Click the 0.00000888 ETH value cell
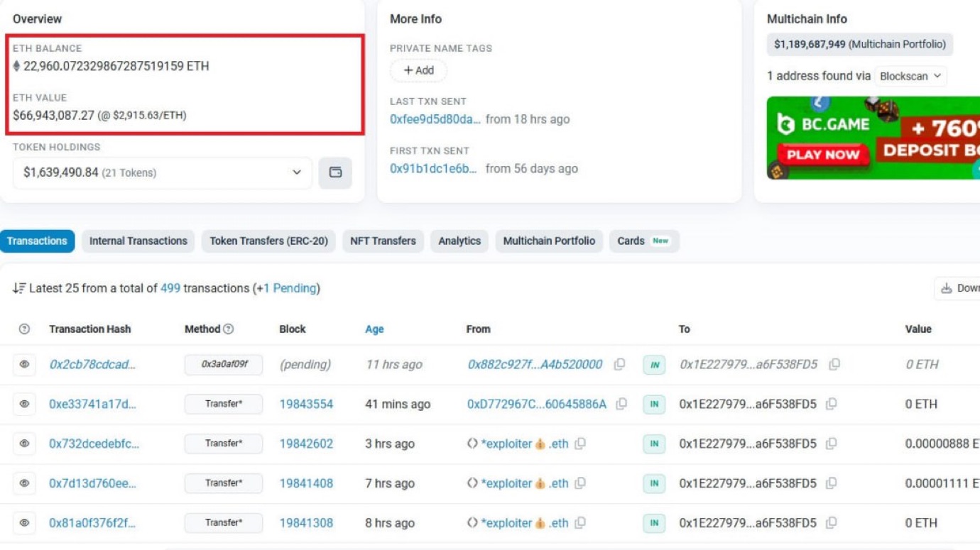 point(942,444)
